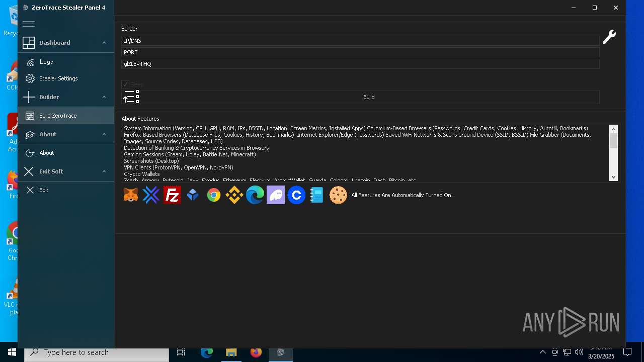Image resolution: width=644 pixels, height=362 pixels.
Task: Click the blue notebook icon
Action: click(x=316, y=195)
